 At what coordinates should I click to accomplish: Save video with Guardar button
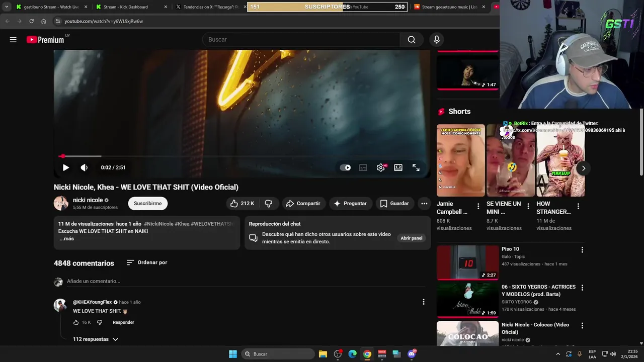click(395, 203)
